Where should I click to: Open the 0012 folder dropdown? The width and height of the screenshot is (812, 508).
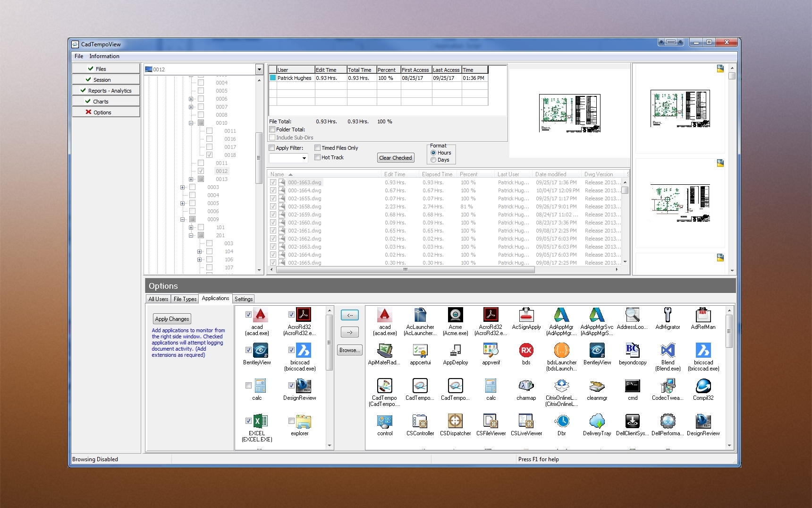point(259,69)
